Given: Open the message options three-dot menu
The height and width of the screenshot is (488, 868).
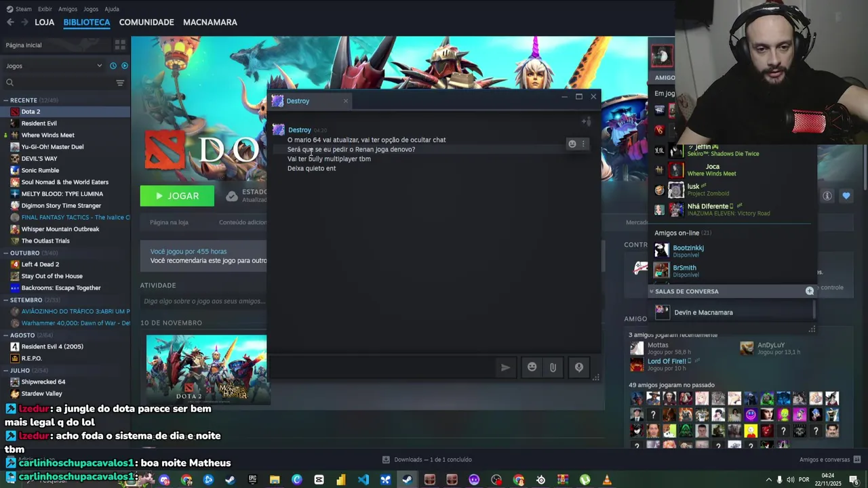Looking at the screenshot, I should (x=583, y=144).
